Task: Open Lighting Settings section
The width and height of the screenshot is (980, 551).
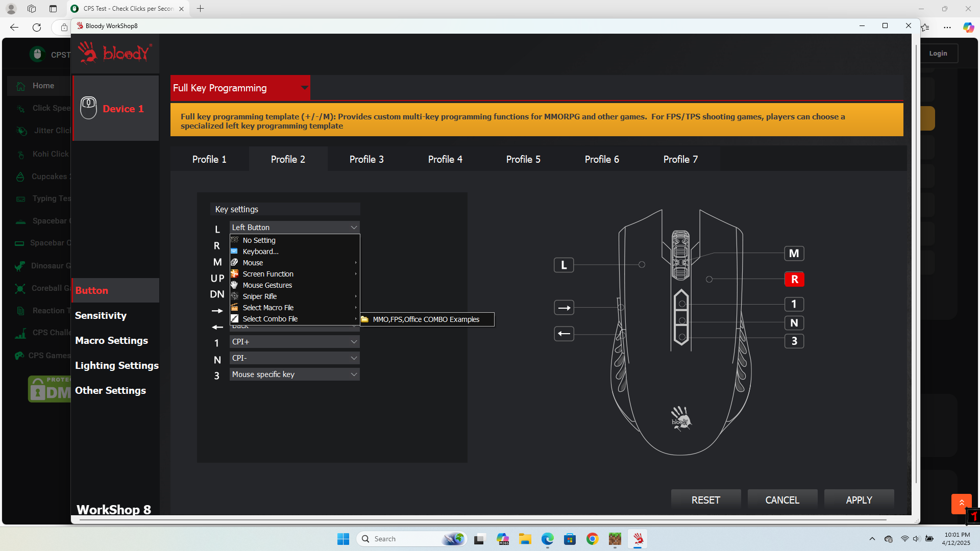Action: (x=116, y=365)
